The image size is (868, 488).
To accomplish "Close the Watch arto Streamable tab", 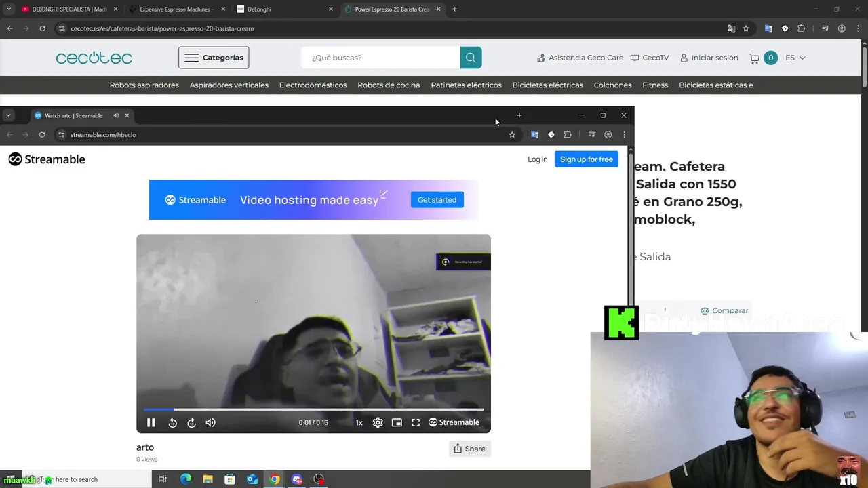I will (127, 115).
